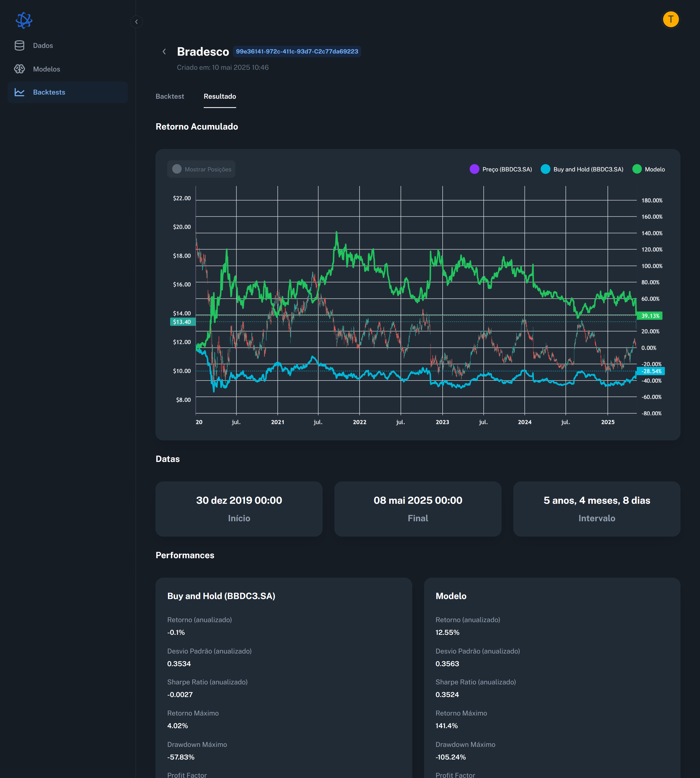Click Modelo annualized return 12.55%
Screen dimensions: 700x778
(447, 632)
